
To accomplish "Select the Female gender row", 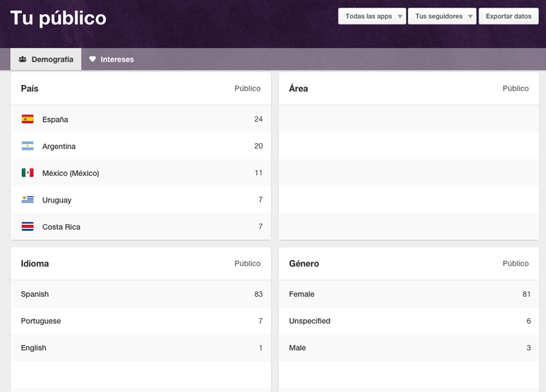I will (x=409, y=294).
